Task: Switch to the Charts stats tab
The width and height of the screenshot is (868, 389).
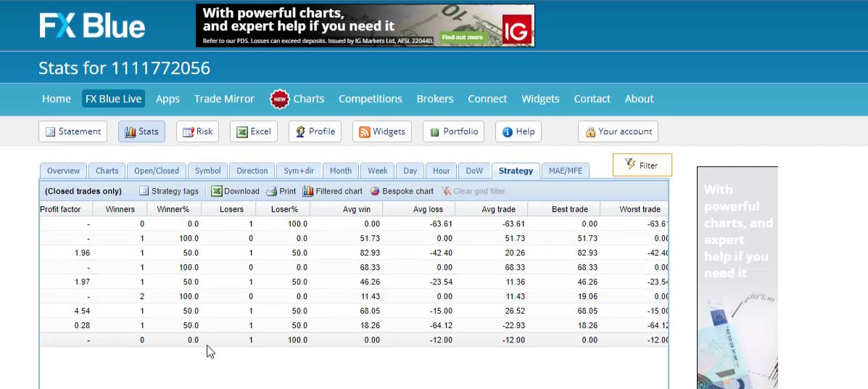Action: coord(107,171)
